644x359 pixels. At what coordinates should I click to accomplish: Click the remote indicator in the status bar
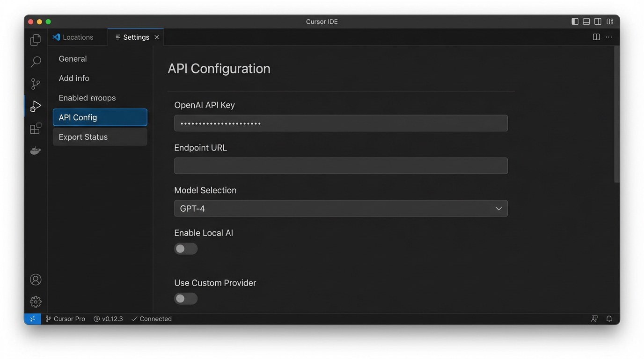coord(32,318)
